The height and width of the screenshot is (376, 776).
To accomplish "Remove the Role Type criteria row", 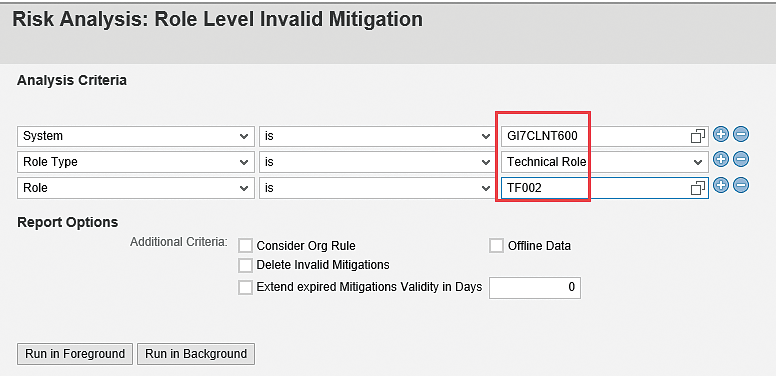I will coord(741,159).
